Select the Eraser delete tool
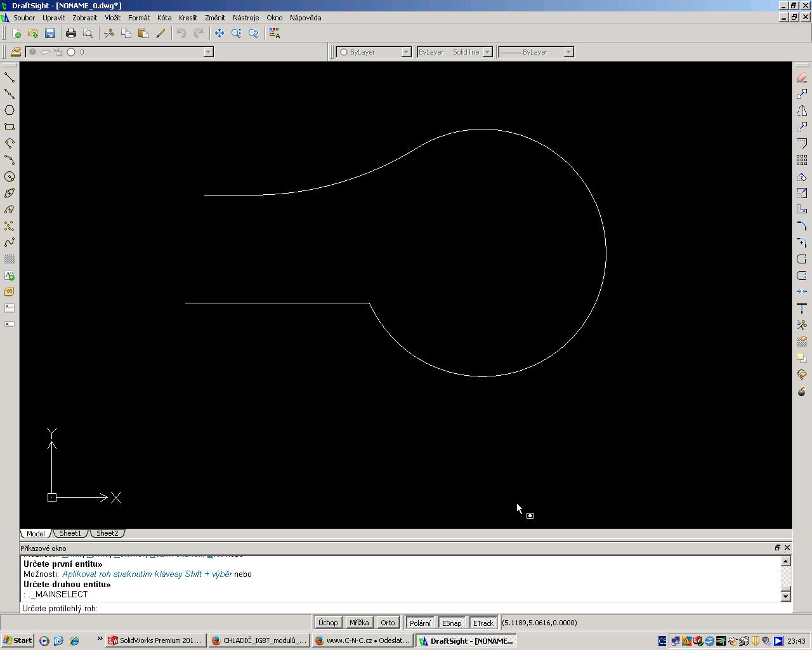This screenshot has width=812, height=650. click(802, 77)
